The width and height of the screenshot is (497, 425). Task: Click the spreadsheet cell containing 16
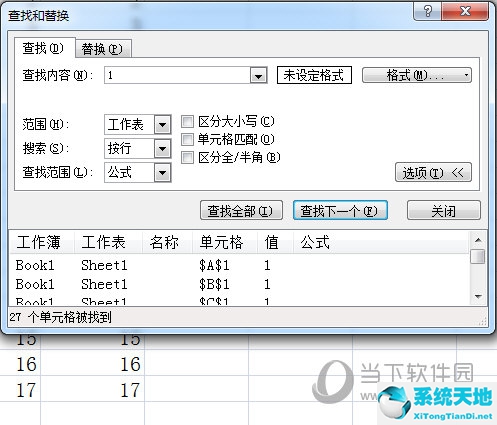(x=93, y=363)
